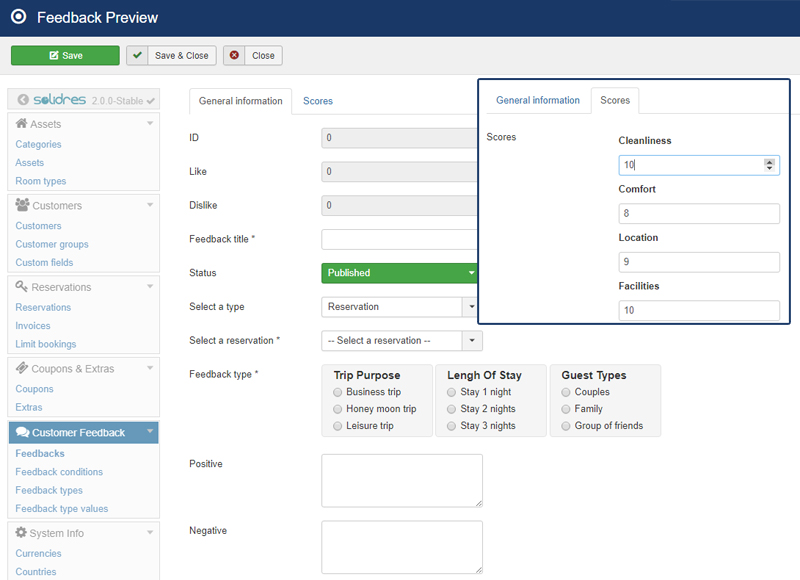Screen dimensions: 800x580
Task: Click inside the Positive feedback text box
Action: tap(400, 480)
